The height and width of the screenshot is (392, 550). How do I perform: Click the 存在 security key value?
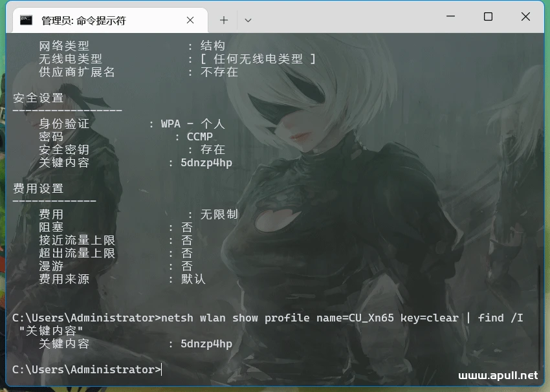point(213,149)
